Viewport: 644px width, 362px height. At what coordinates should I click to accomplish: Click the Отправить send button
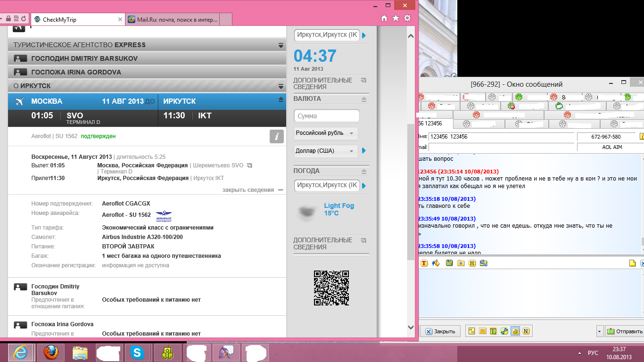tap(625, 331)
